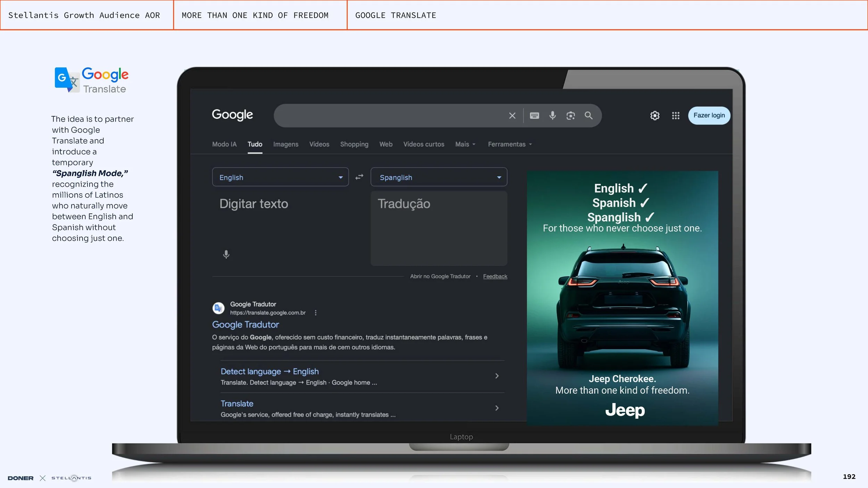
Task: Click the Tradução output box
Action: (x=439, y=228)
